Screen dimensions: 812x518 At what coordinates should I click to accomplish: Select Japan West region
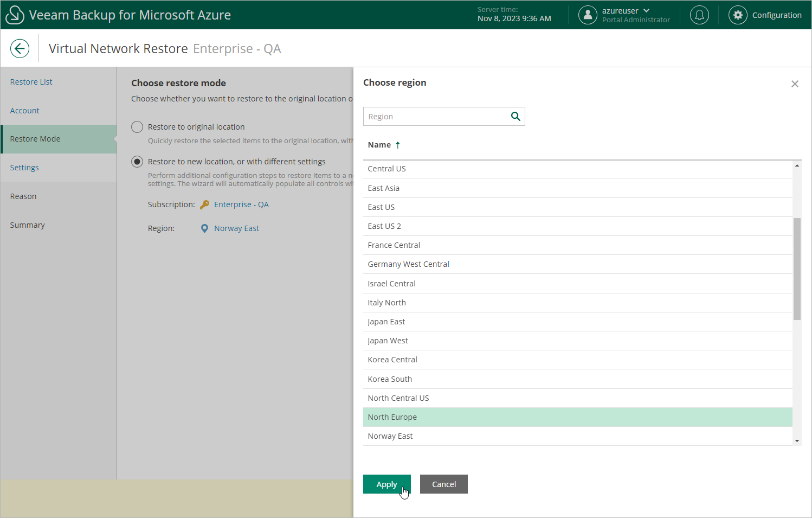(578, 341)
